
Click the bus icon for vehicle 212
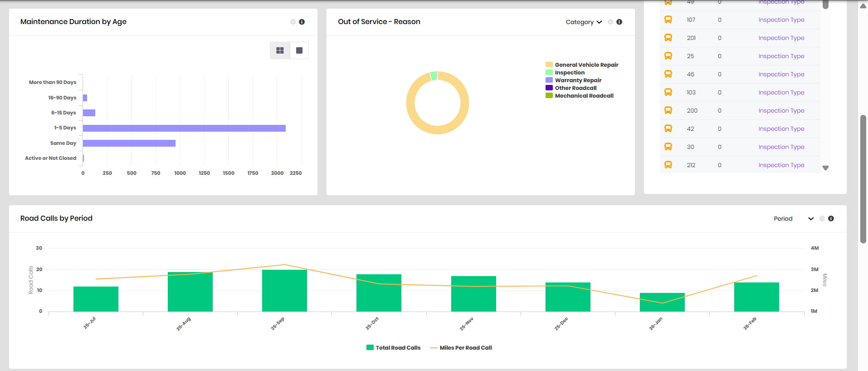[668, 165]
